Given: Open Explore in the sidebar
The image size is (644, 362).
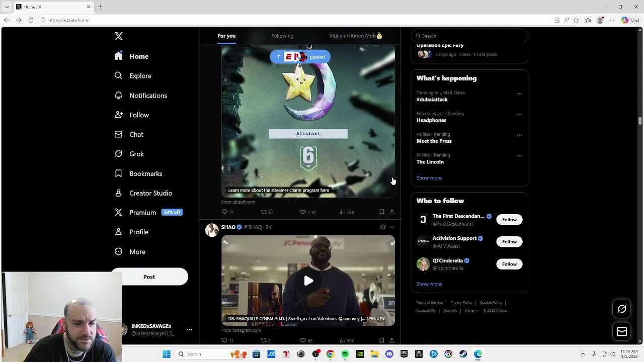Looking at the screenshot, I should pyautogui.click(x=133, y=75).
